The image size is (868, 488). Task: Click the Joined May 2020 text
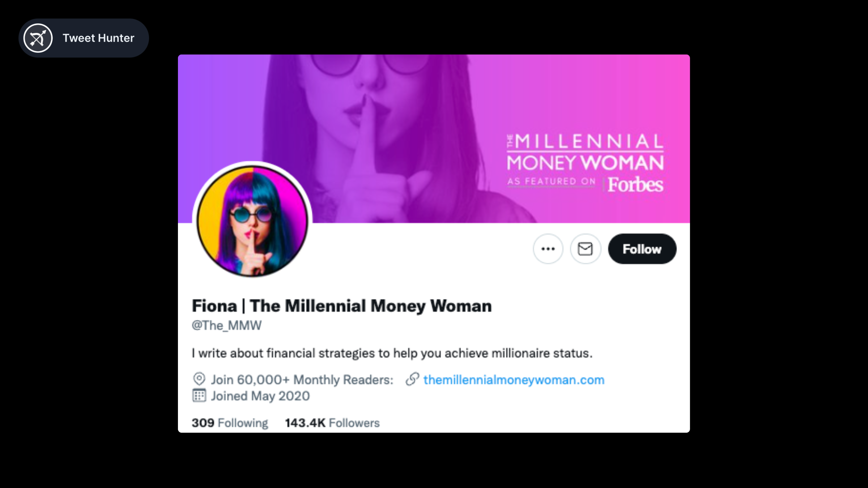click(x=260, y=396)
